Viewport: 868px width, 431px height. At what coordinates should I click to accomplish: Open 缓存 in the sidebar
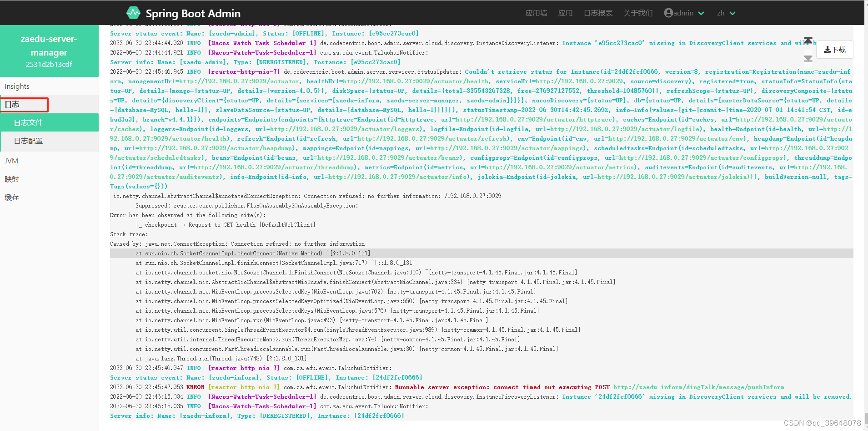pos(49,198)
